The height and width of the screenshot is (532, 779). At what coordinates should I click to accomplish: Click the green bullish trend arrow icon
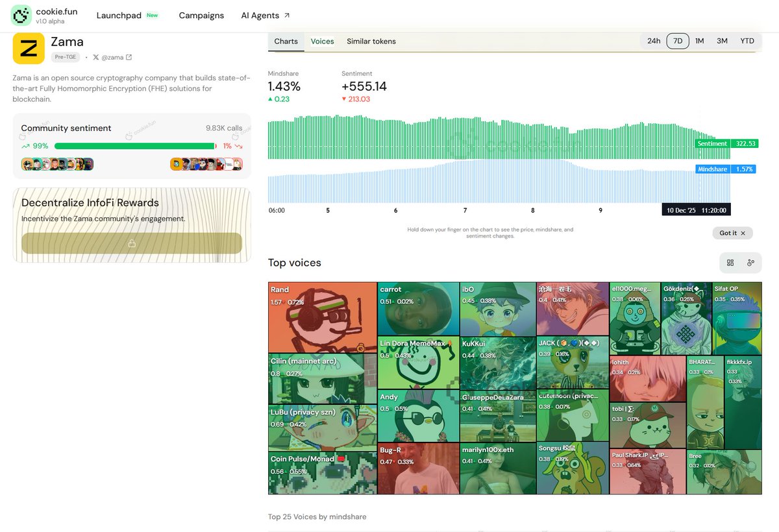25,146
